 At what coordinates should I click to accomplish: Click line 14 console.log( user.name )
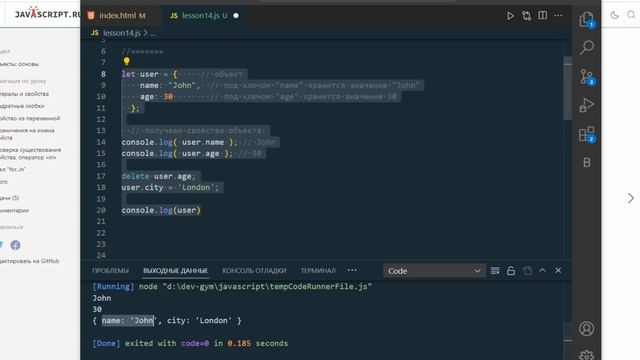point(179,142)
